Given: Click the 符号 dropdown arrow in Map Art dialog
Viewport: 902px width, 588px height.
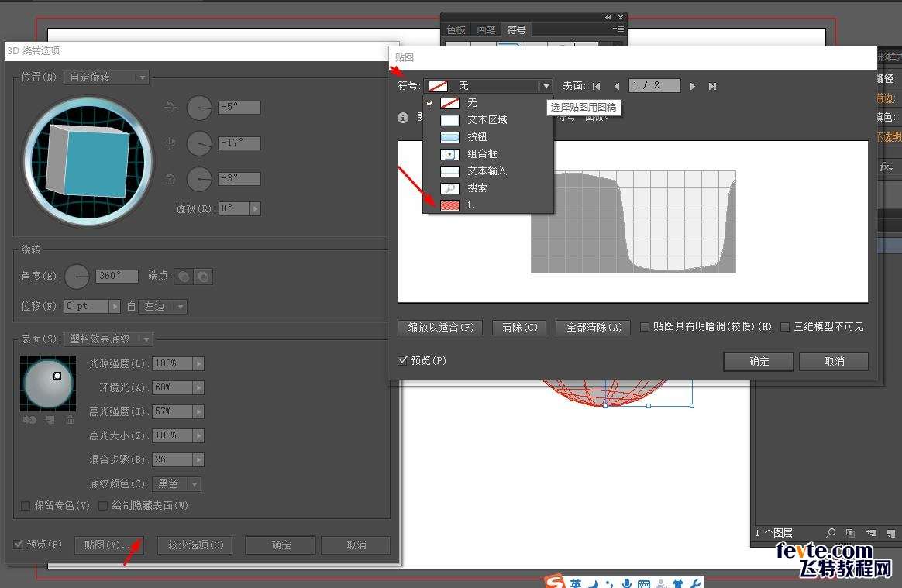Looking at the screenshot, I should (546, 86).
